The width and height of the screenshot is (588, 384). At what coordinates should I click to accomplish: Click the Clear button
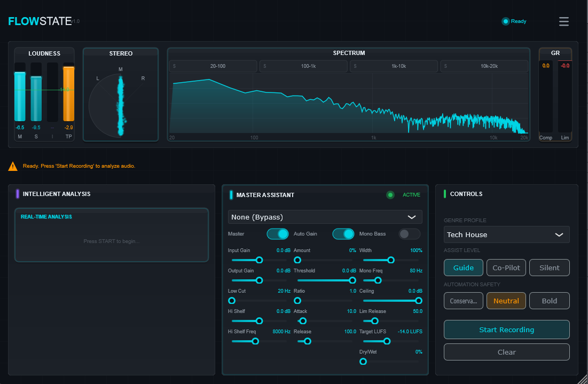pos(506,352)
